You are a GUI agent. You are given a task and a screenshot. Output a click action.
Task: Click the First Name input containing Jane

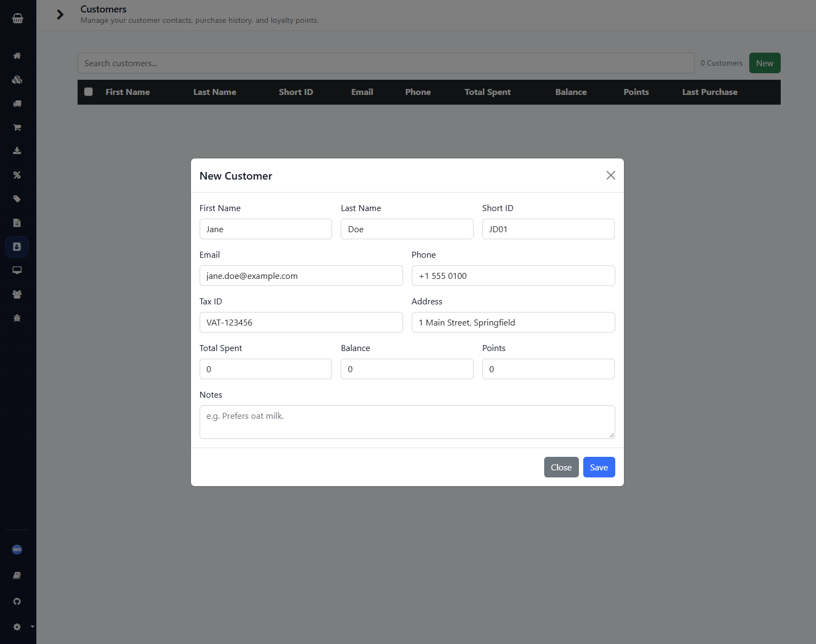pos(266,229)
